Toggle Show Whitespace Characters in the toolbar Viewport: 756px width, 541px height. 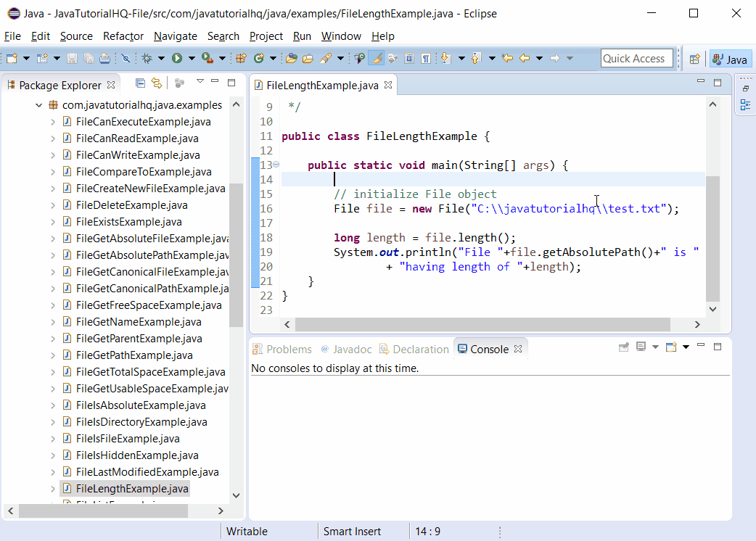(x=427, y=58)
